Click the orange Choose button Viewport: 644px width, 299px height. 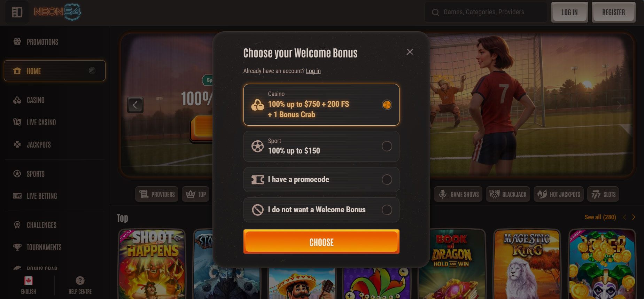click(x=321, y=242)
